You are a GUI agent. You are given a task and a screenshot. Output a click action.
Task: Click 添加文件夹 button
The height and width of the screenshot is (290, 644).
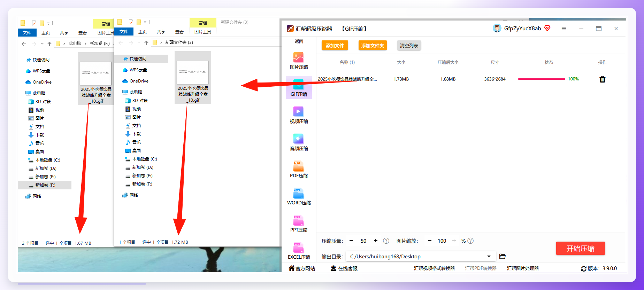click(373, 46)
